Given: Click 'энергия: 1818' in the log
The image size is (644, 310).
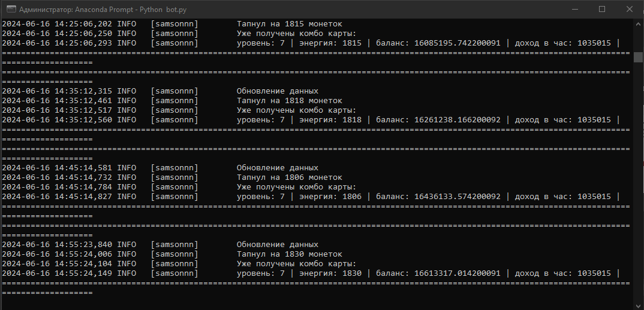Looking at the screenshot, I should coord(330,120).
